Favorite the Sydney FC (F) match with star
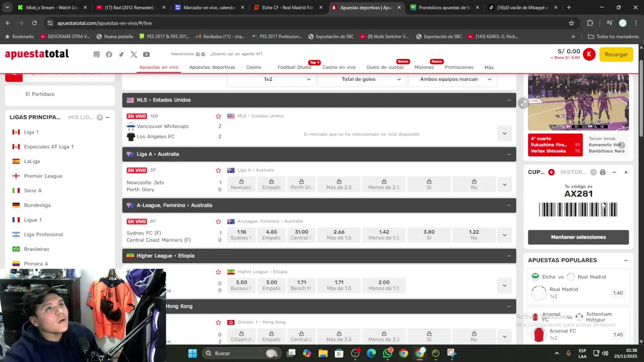Viewport: 644px width, 362px height. point(218,222)
